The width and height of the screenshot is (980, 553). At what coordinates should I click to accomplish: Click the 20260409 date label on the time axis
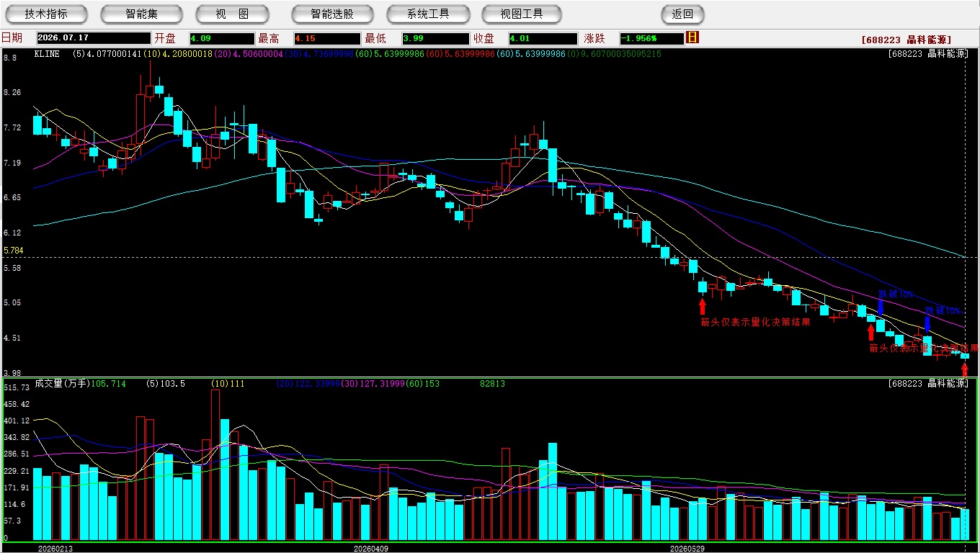[x=370, y=548]
